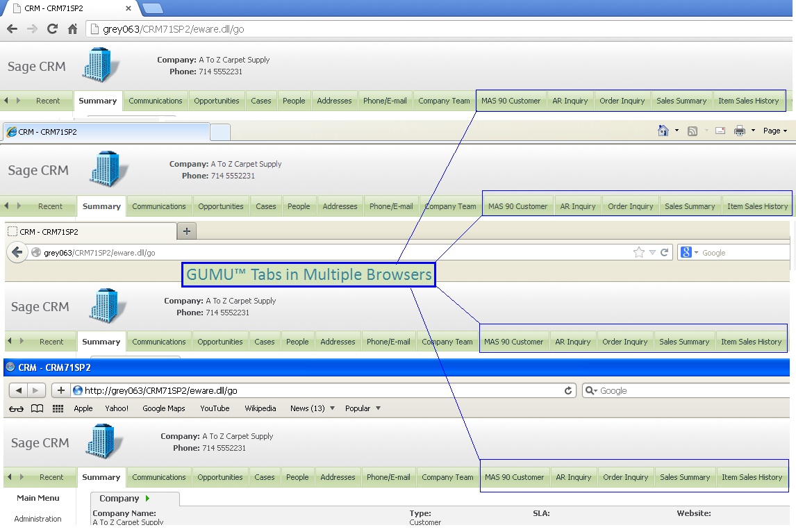Expand the Popular bookmark menu in Safari
796x532 pixels.
(363, 408)
